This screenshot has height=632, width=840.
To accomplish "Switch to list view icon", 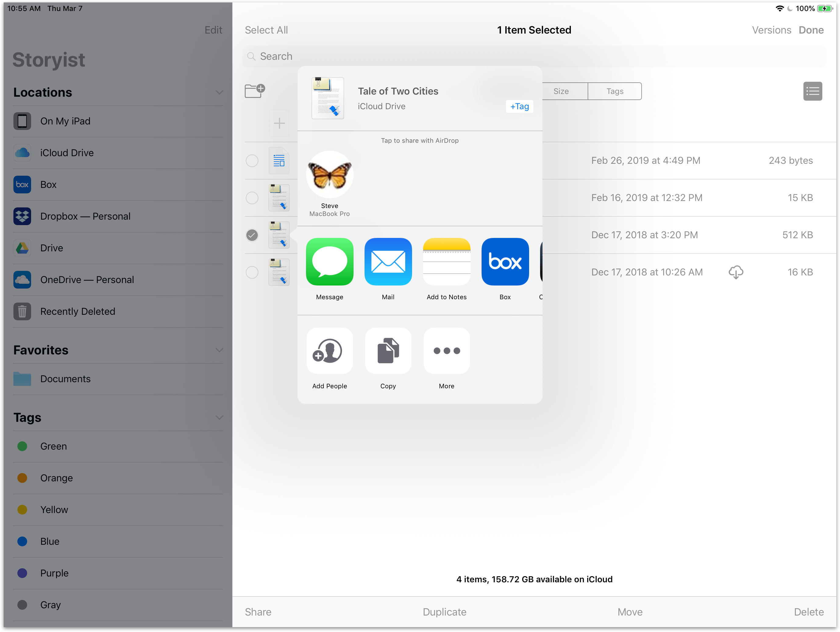I will pyautogui.click(x=812, y=91).
